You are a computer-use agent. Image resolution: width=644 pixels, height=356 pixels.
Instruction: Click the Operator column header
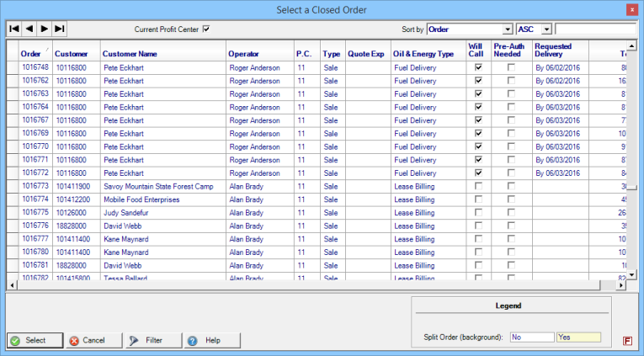tap(243, 54)
